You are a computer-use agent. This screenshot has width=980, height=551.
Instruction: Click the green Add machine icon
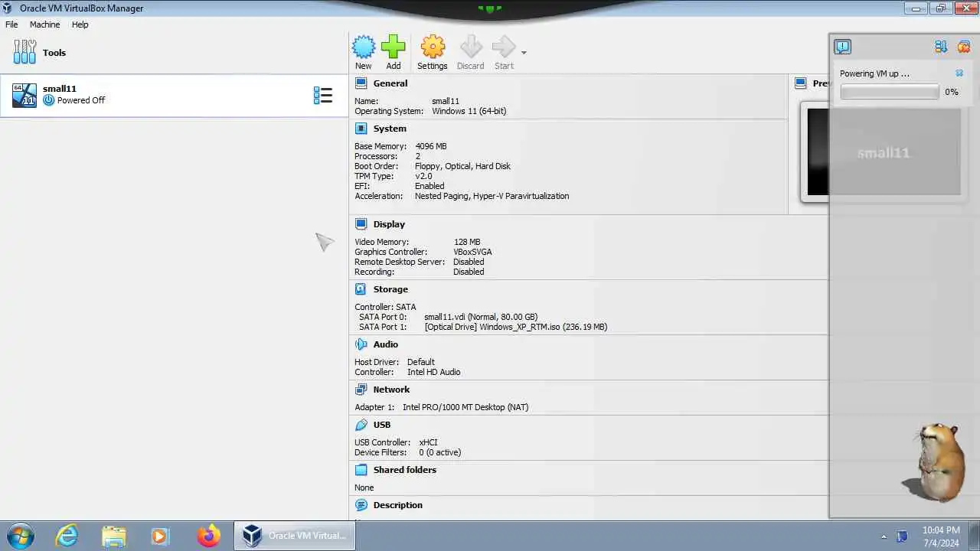pos(394,47)
